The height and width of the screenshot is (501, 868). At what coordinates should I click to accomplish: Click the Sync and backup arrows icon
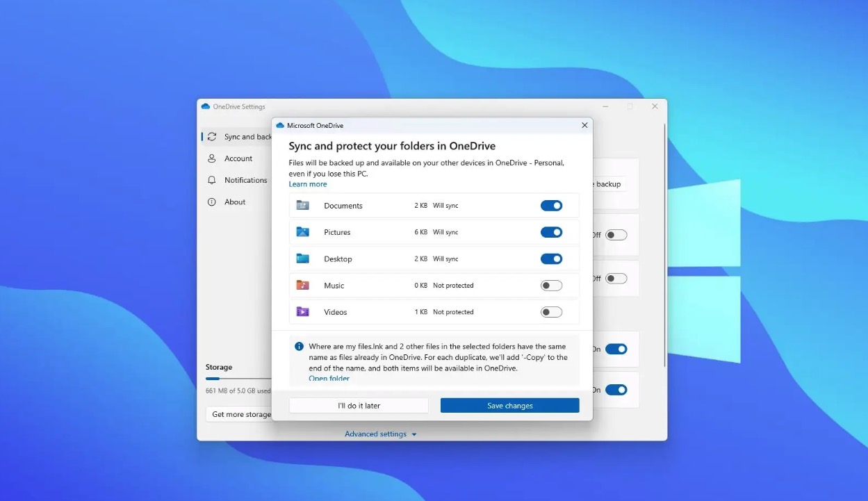(212, 137)
